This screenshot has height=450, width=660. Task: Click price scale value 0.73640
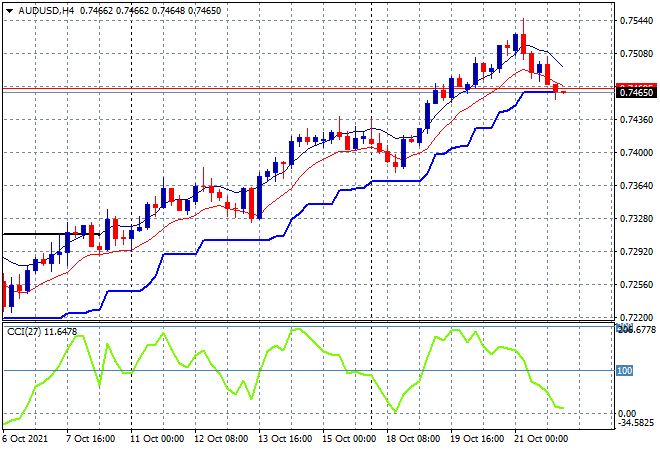click(x=636, y=186)
